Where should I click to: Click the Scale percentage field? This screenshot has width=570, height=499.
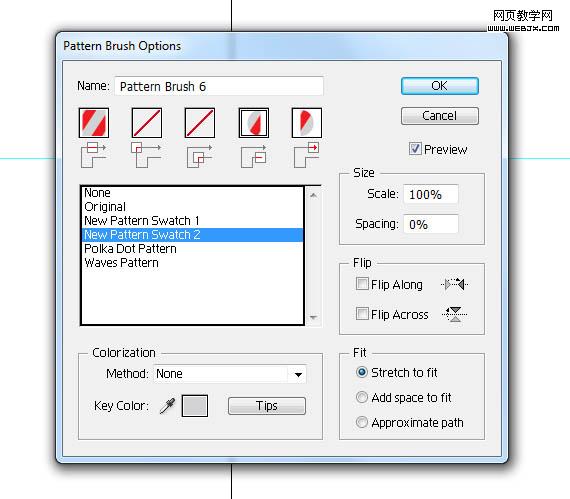point(431,194)
